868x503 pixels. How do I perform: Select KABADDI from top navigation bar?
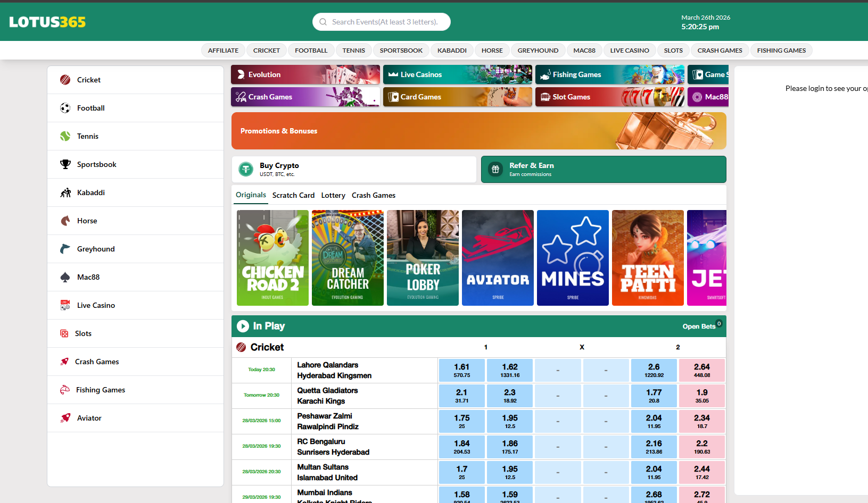pos(452,51)
